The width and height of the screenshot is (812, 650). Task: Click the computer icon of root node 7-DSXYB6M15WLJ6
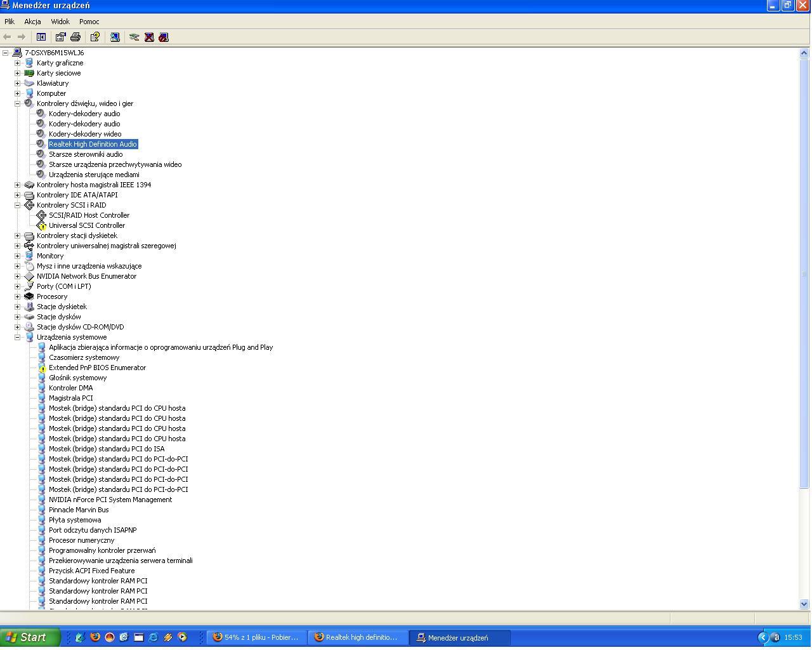click(17, 53)
